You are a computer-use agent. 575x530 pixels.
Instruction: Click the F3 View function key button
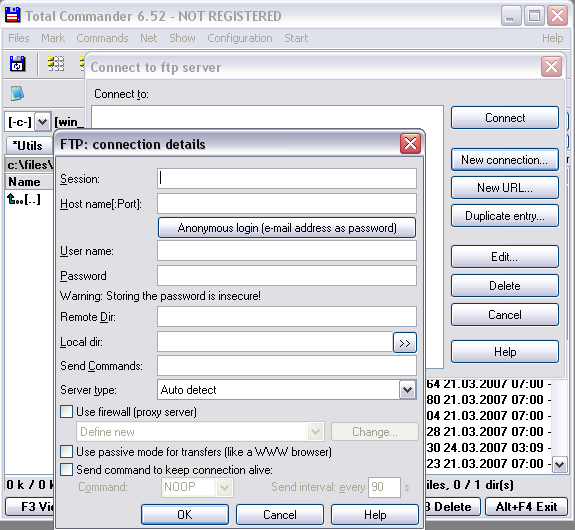[30, 507]
